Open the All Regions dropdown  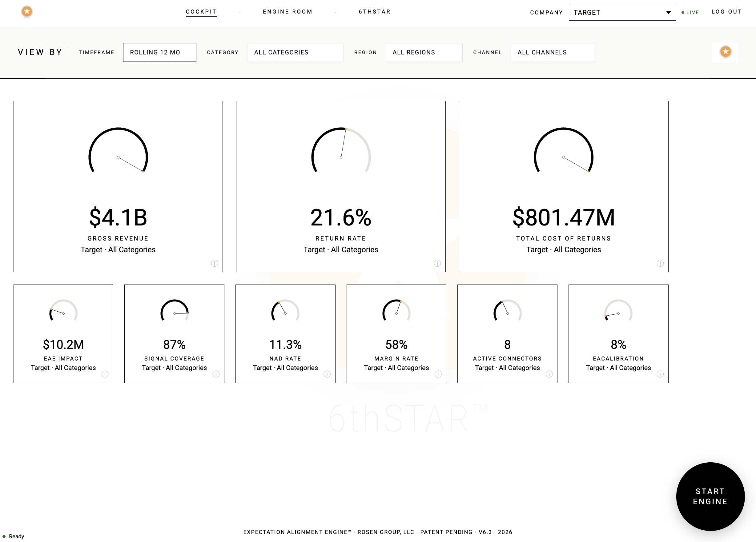pos(424,52)
